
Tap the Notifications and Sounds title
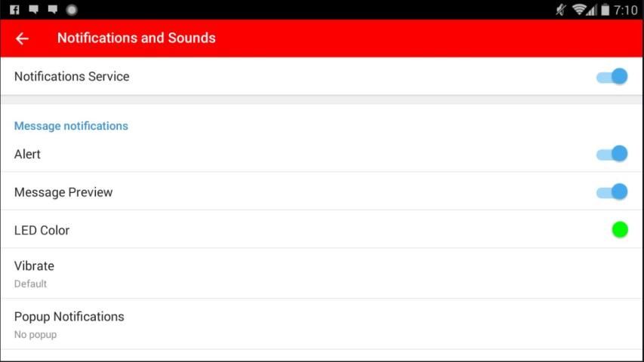pos(137,38)
